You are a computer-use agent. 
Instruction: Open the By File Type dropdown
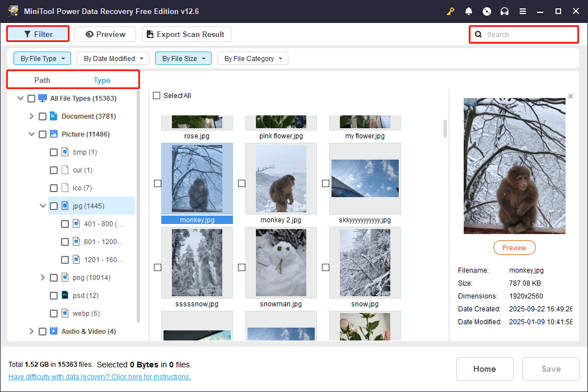(x=42, y=58)
